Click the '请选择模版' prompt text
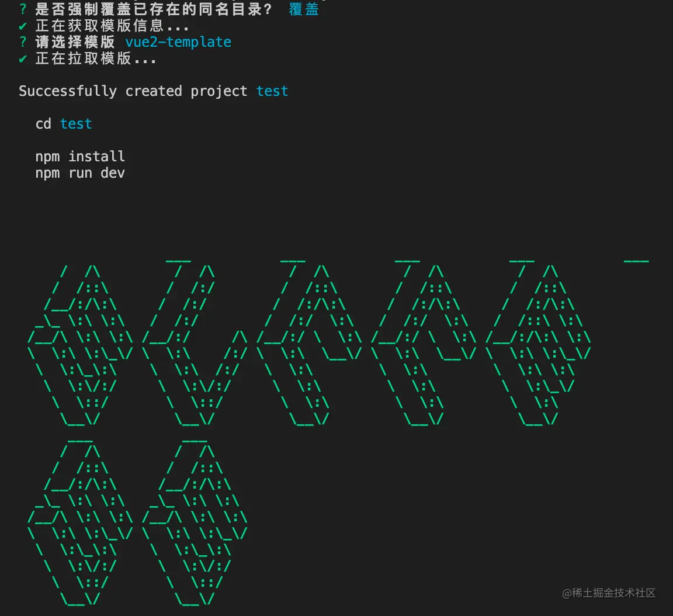This screenshot has width=673, height=616. [75, 42]
